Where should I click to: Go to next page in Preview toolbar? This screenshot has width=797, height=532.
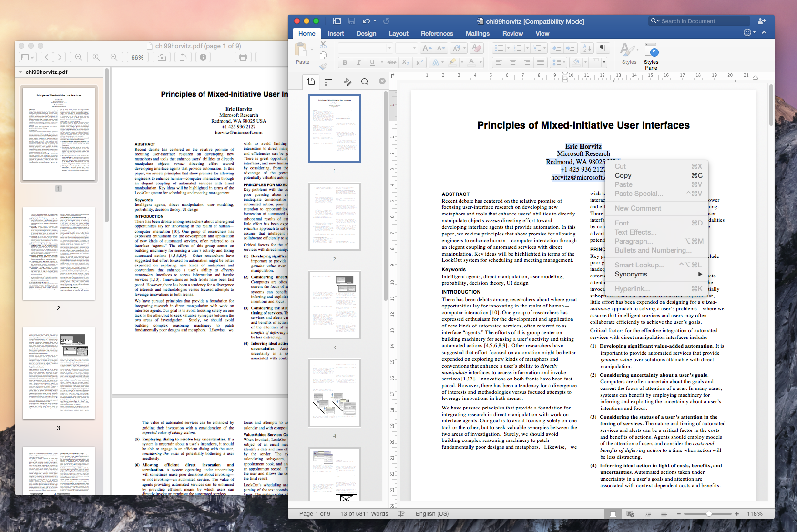[x=60, y=57]
